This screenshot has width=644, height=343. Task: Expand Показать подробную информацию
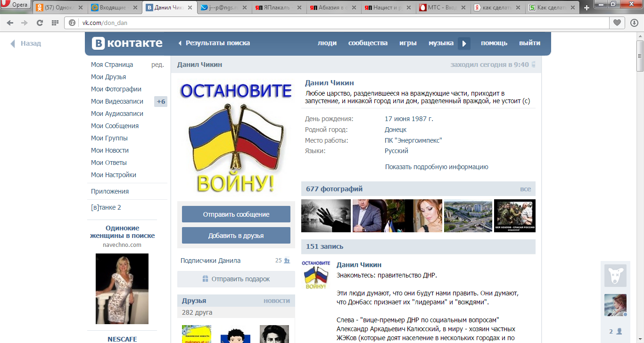437,167
